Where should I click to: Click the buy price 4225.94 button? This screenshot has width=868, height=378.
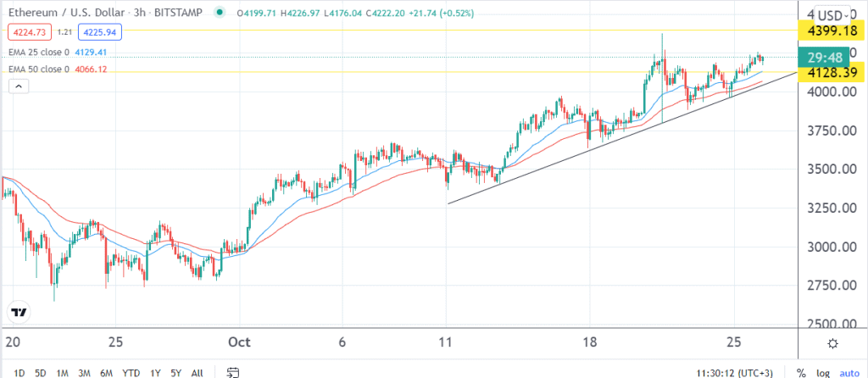[x=100, y=33]
